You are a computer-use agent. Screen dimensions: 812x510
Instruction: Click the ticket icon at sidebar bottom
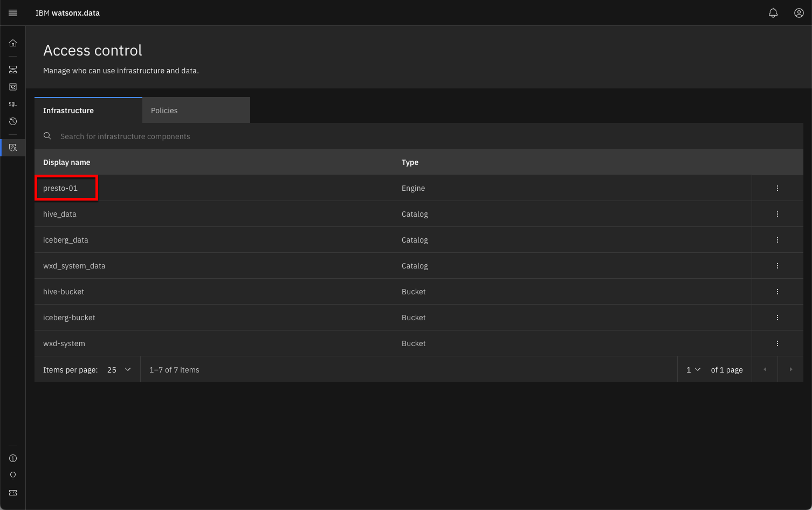click(x=13, y=493)
